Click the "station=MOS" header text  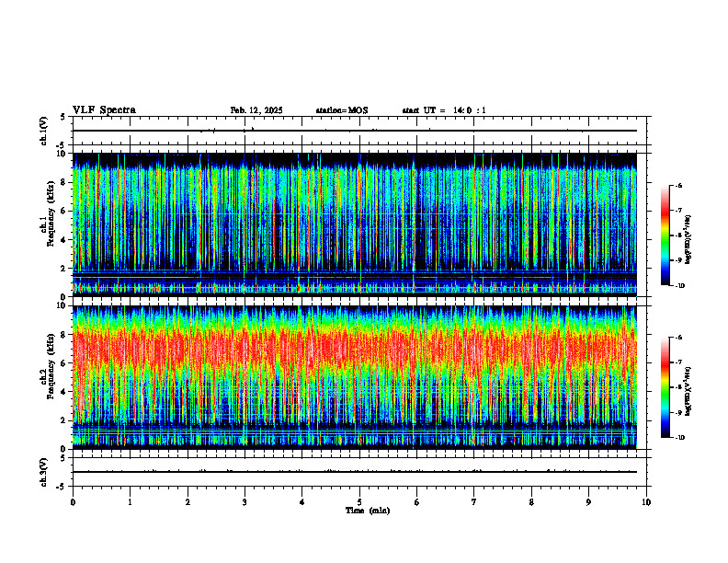342,110
